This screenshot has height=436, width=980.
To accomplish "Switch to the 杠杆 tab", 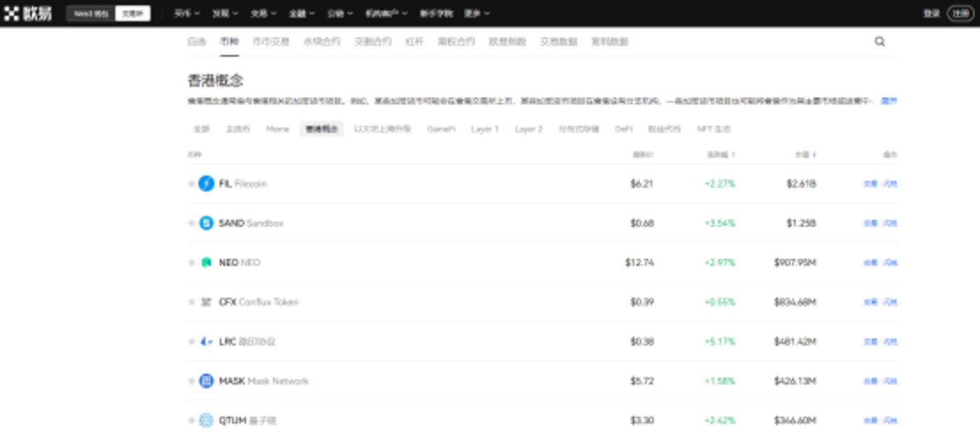I will [415, 41].
